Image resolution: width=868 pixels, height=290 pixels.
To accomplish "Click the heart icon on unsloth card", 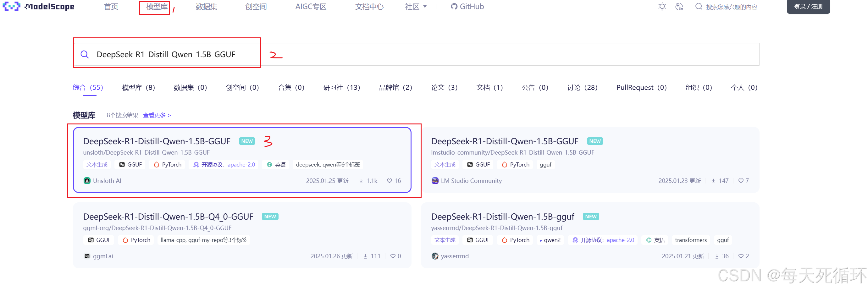I will 389,181.
